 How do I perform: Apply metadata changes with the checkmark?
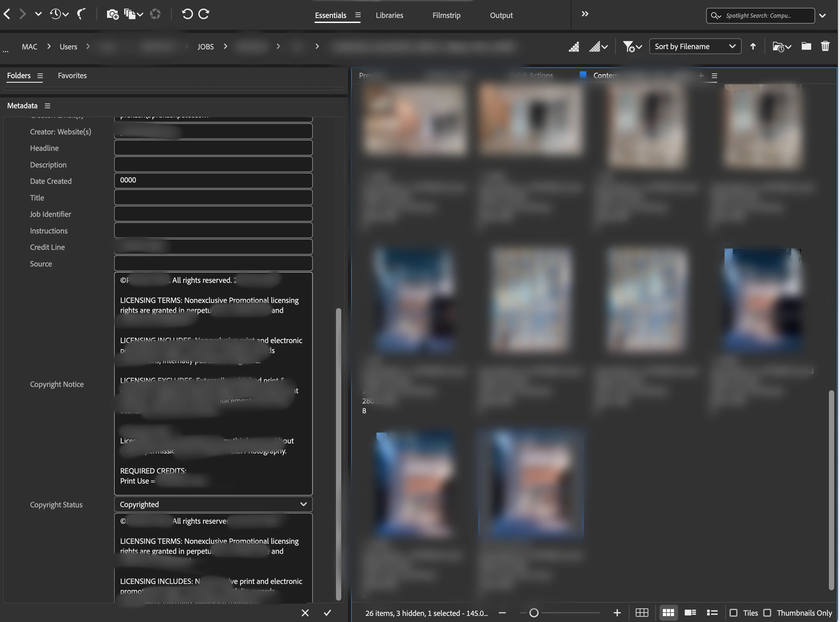pyautogui.click(x=327, y=612)
